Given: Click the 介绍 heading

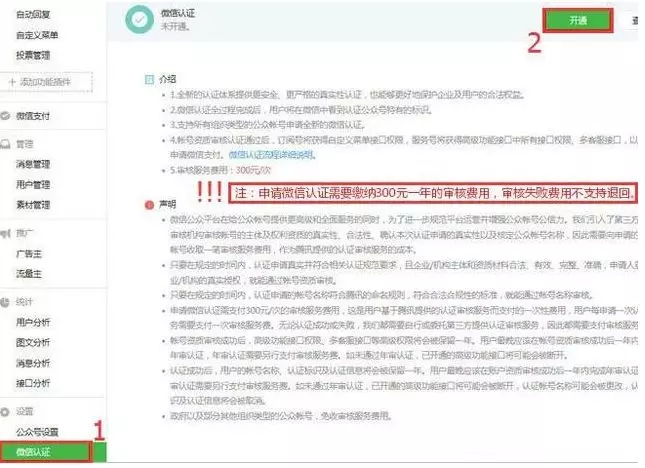Looking at the screenshot, I should pyautogui.click(x=168, y=79).
